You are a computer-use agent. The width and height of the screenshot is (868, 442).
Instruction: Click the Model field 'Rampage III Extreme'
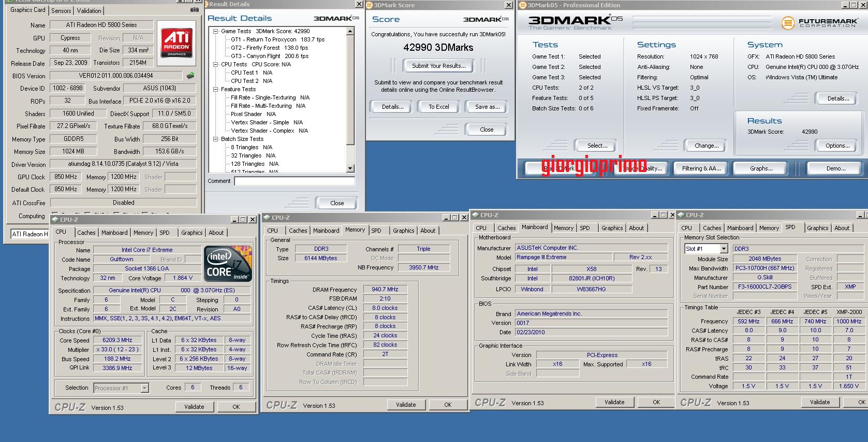click(564, 258)
